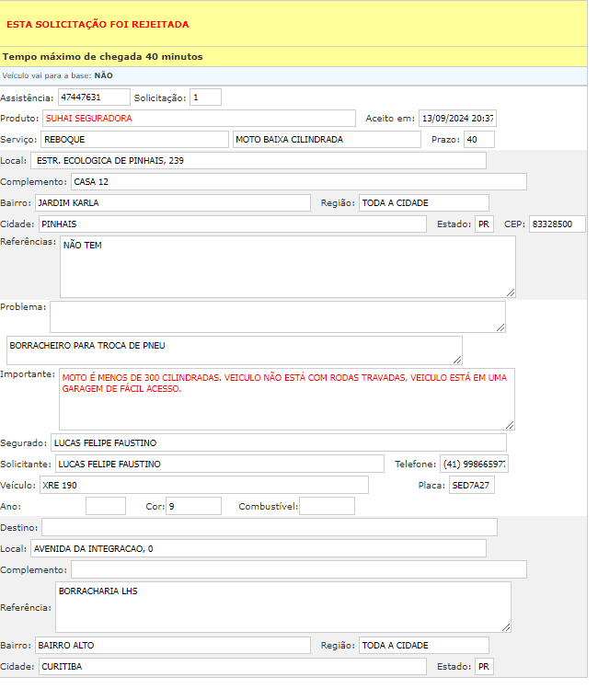Click the Produto field SUHAI SEGURADORA
598x700 pixels.
pos(200,119)
